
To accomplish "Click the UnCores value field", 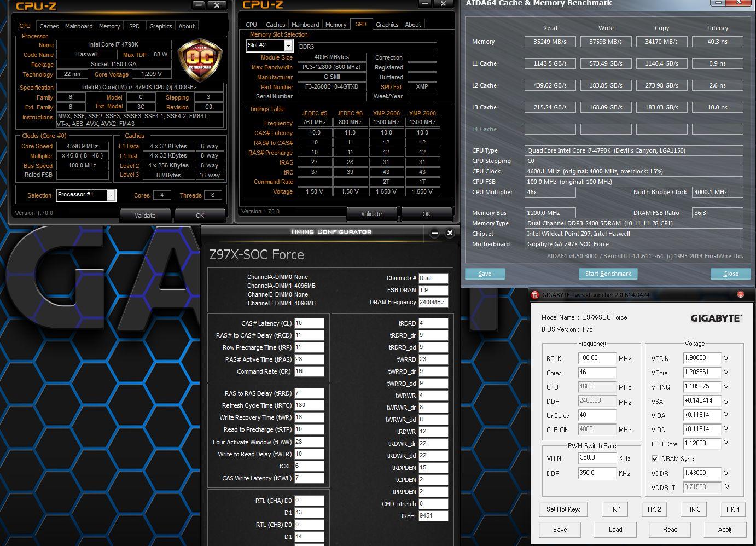I will (597, 415).
